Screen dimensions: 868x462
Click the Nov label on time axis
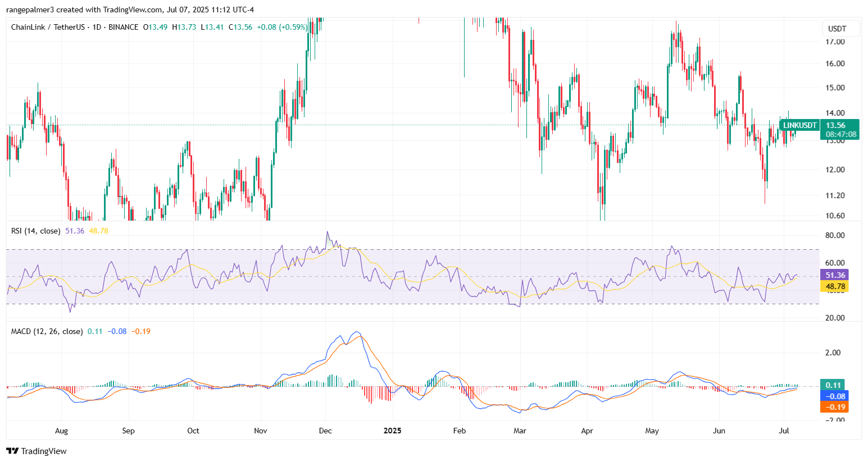pyautogui.click(x=260, y=431)
